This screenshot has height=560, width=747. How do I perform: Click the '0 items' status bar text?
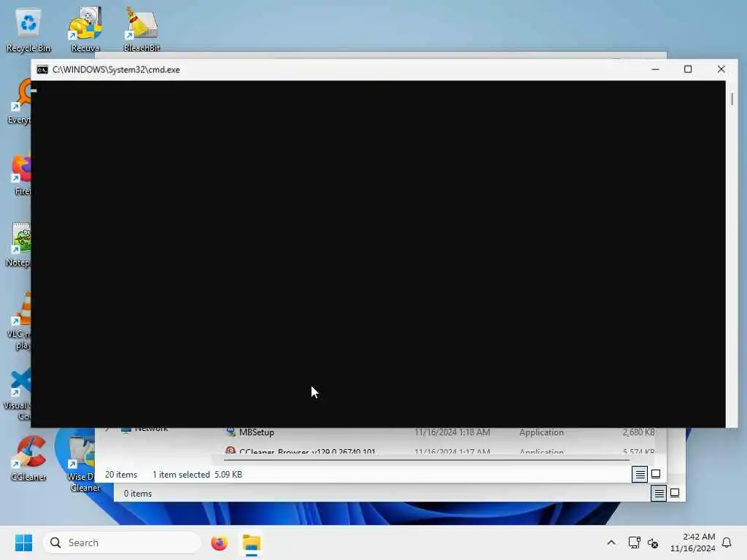tap(138, 494)
